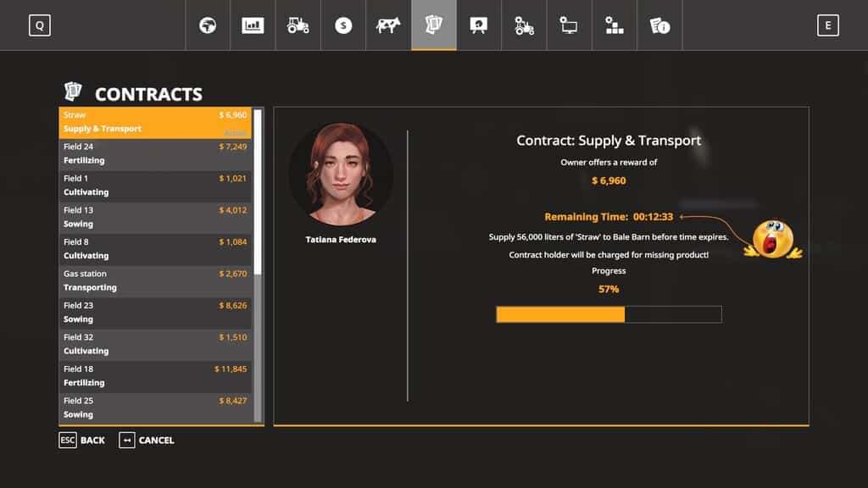Image resolution: width=868 pixels, height=488 pixels.
Task: Open the price statistics chart tab
Action: [x=253, y=25]
